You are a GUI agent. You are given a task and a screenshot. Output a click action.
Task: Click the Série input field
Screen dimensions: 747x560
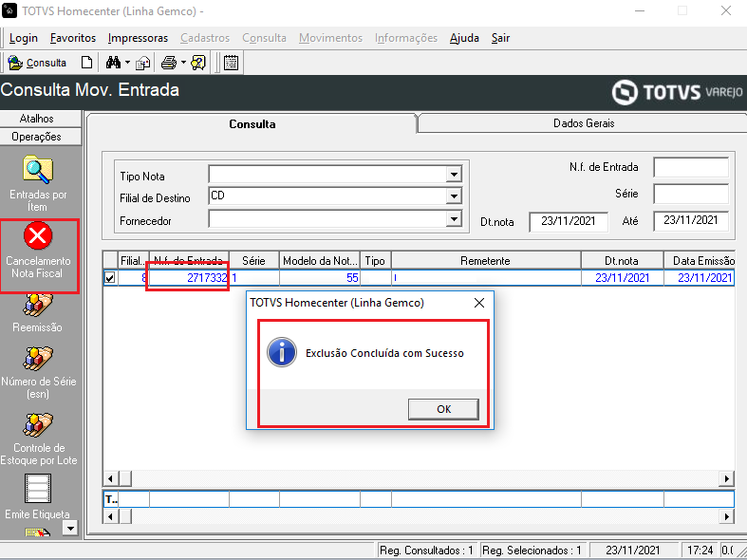pos(691,194)
